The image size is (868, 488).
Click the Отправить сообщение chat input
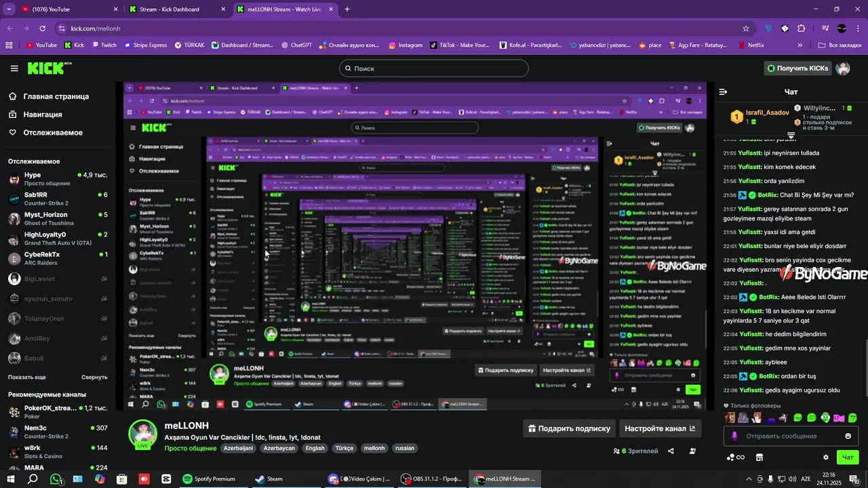(791, 436)
